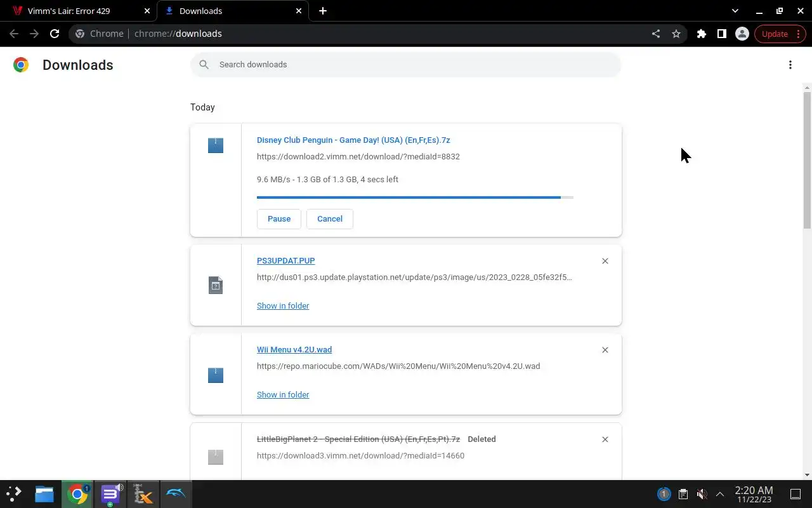Click the show desktop button
The image size is (812, 508).
coord(796,494)
